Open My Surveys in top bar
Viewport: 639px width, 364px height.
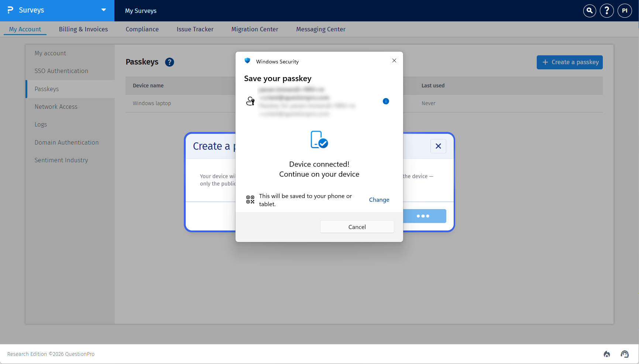[141, 11]
